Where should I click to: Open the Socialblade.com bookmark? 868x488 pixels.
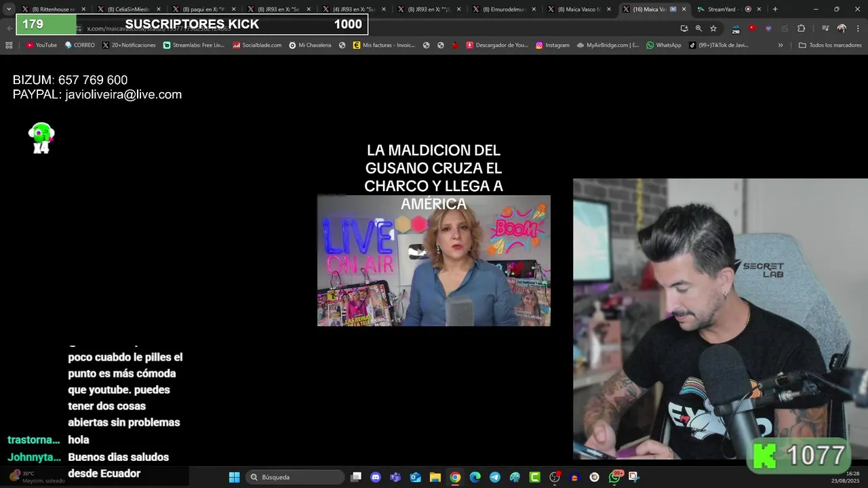click(256, 45)
